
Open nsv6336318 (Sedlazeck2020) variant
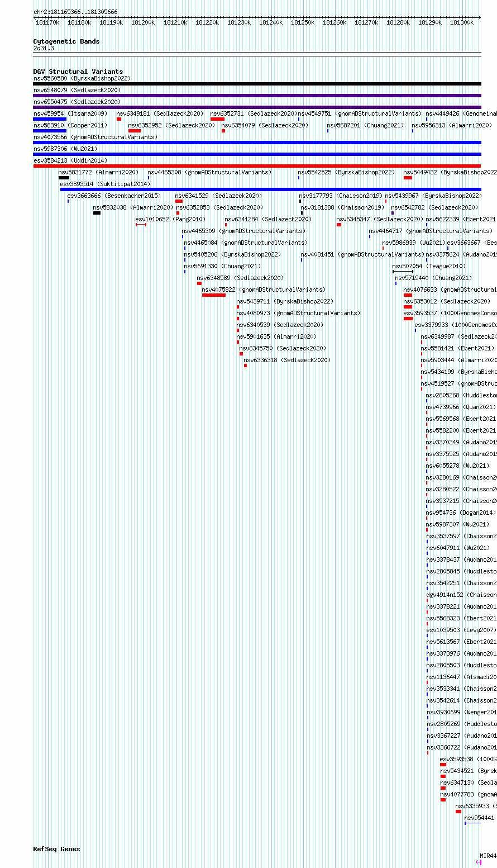coord(288,361)
